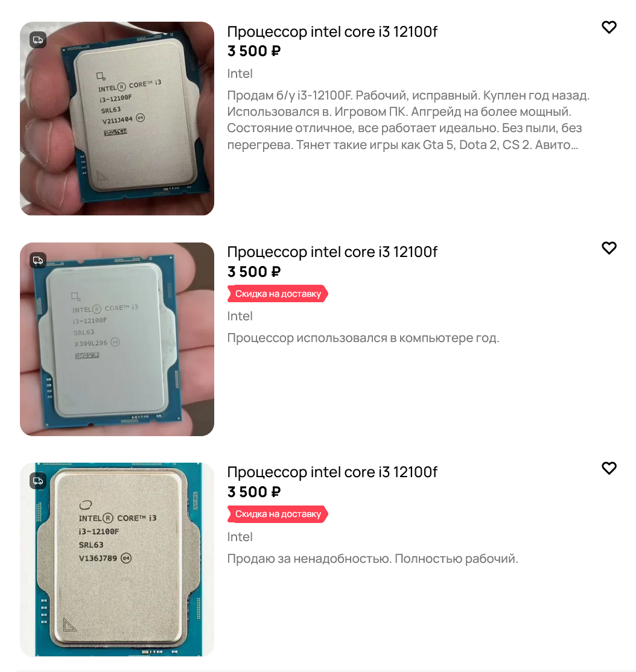636x672 pixels.
Task: Add second processor listing to favorites
Action: pos(609,248)
